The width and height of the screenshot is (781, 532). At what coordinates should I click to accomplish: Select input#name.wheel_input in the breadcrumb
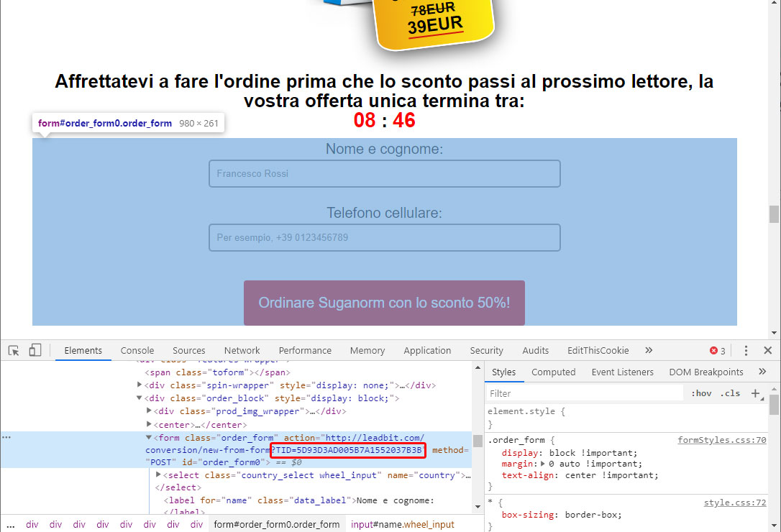403,525
